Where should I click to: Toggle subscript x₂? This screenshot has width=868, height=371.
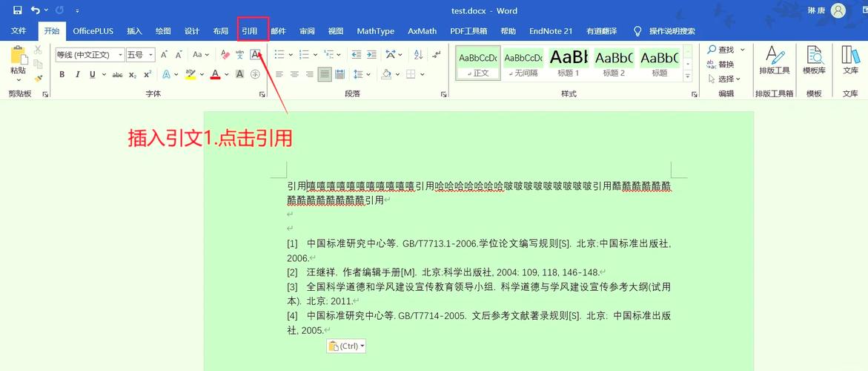pyautogui.click(x=132, y=74)
